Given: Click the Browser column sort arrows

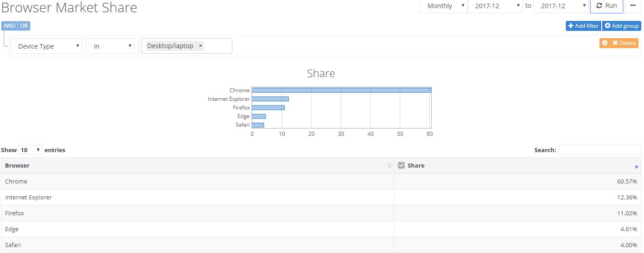Looking at the screenshot, I should click(389, 166).
